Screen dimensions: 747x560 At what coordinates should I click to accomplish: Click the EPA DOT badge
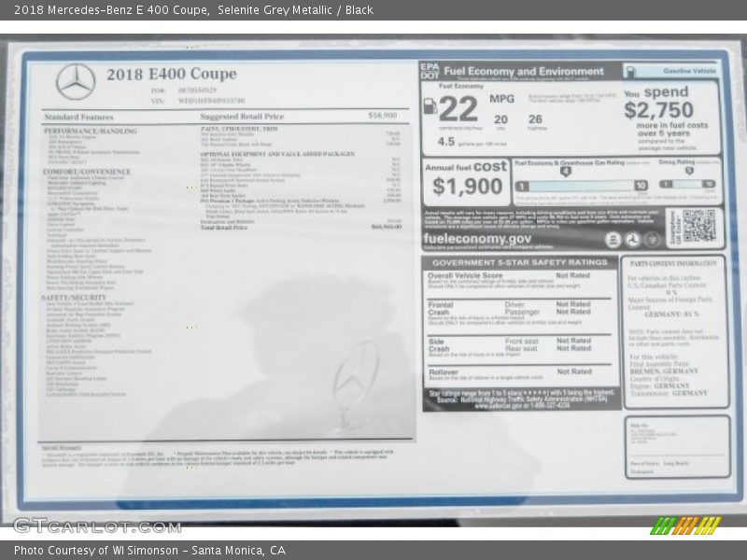pos(430,71)
